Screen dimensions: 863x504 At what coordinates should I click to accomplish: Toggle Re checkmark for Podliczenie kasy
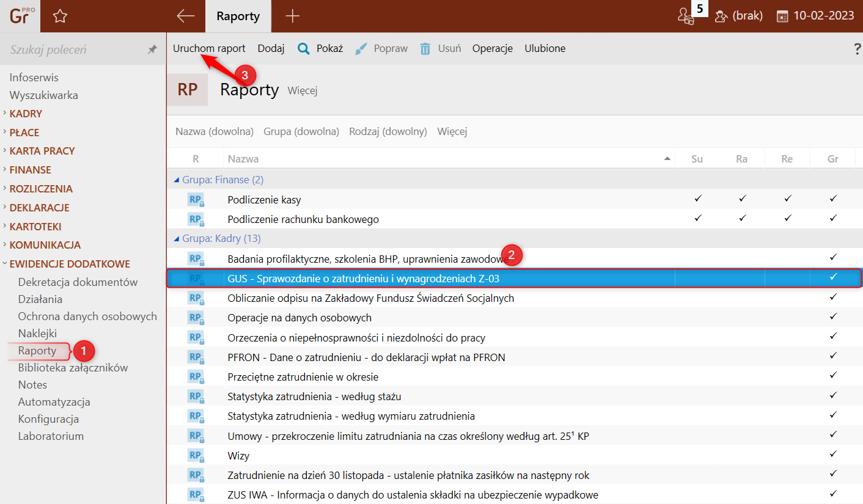coord(788,199)
